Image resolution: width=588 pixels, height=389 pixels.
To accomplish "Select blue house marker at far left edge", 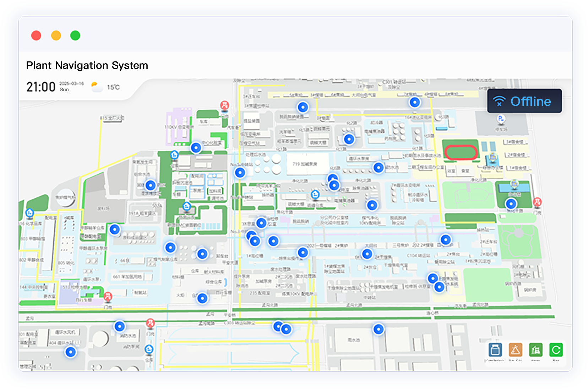I will click(30, 213).
